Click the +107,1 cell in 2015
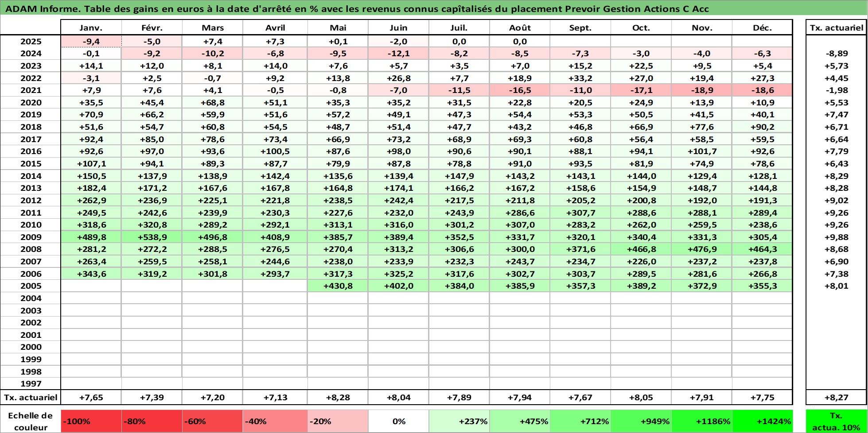Screen dimensions: 868x433 [91, 164]
